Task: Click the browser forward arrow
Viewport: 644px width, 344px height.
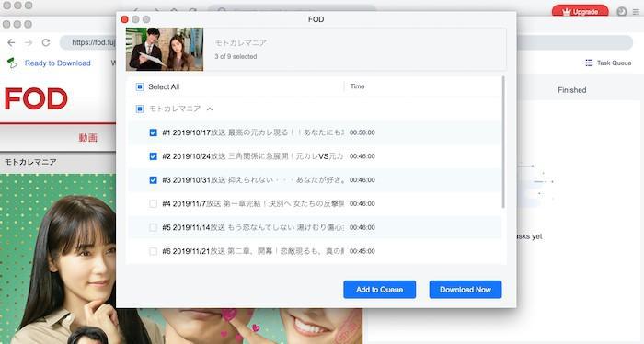Action: pyautogui.click(x=29, y=42)
